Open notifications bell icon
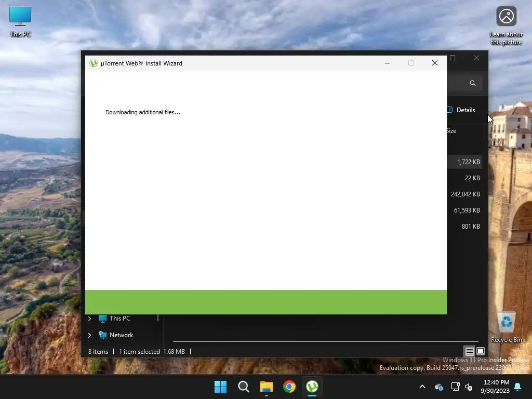The image size is (532, 399). [518, 387]
